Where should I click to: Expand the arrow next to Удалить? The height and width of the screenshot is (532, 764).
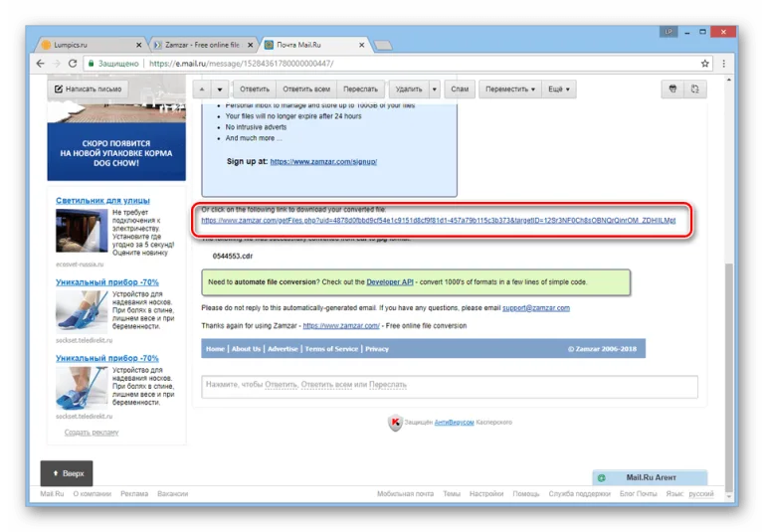(434, 89)
